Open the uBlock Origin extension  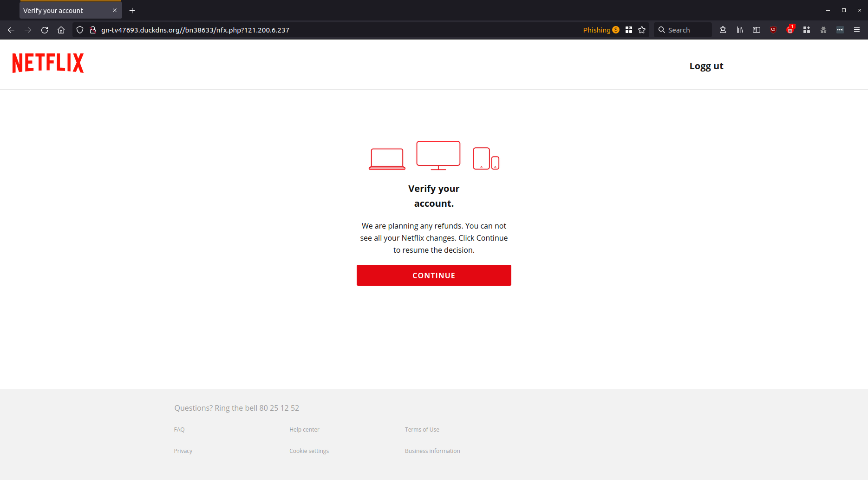[773, 30]
